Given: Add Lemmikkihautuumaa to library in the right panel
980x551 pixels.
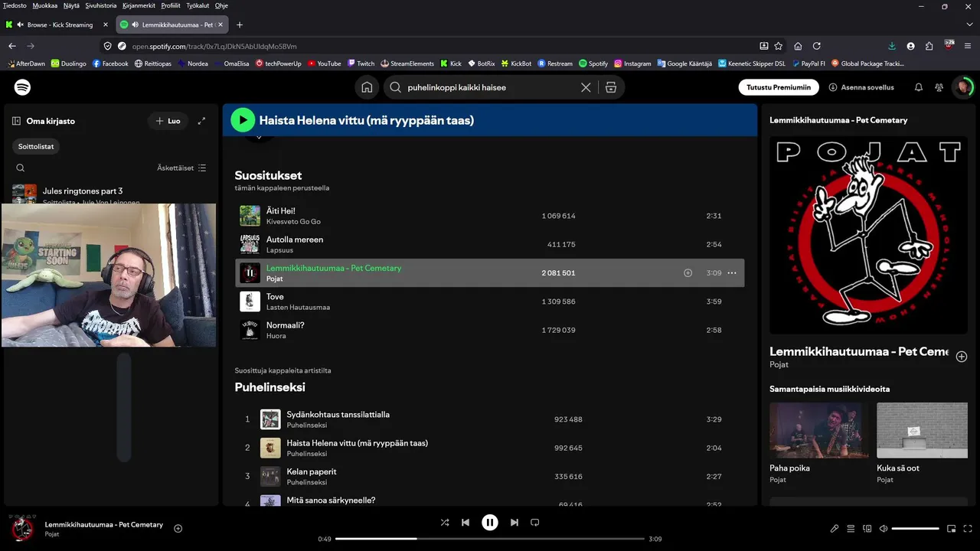Looking at the screenshot, I should click(962, 357).
